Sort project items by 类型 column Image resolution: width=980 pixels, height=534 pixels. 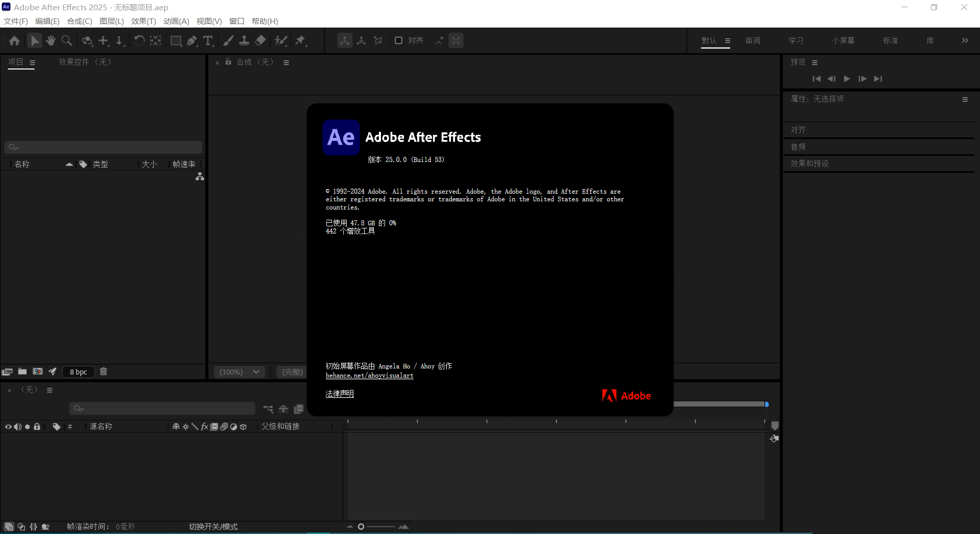coord(100,164)
